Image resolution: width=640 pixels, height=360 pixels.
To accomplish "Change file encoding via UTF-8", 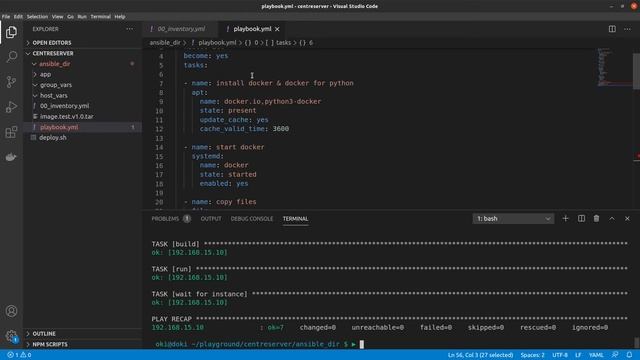I will [560, 355].
